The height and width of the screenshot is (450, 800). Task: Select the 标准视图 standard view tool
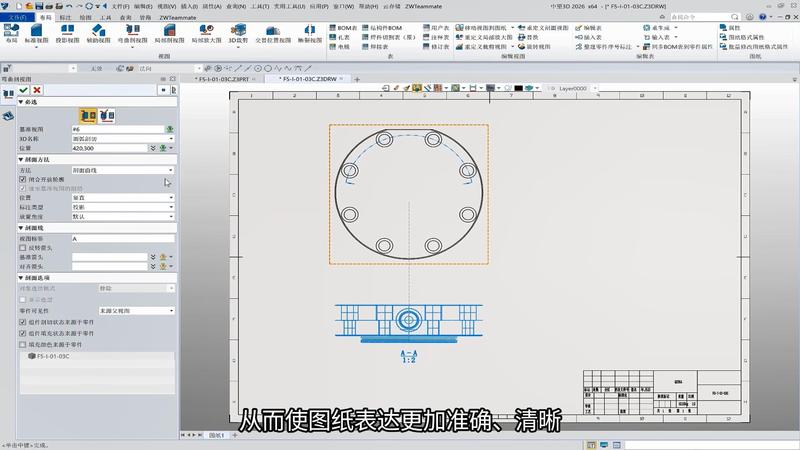[36, 32]
